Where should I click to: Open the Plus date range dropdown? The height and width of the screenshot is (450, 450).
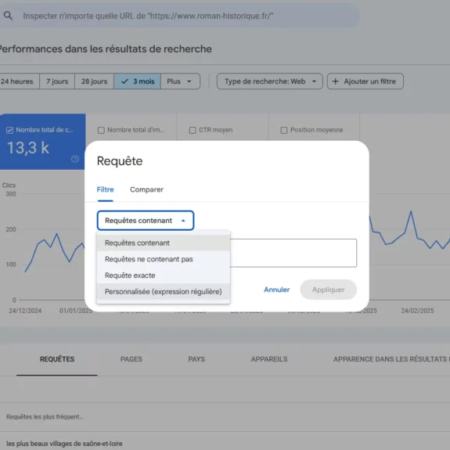[180, 81]
